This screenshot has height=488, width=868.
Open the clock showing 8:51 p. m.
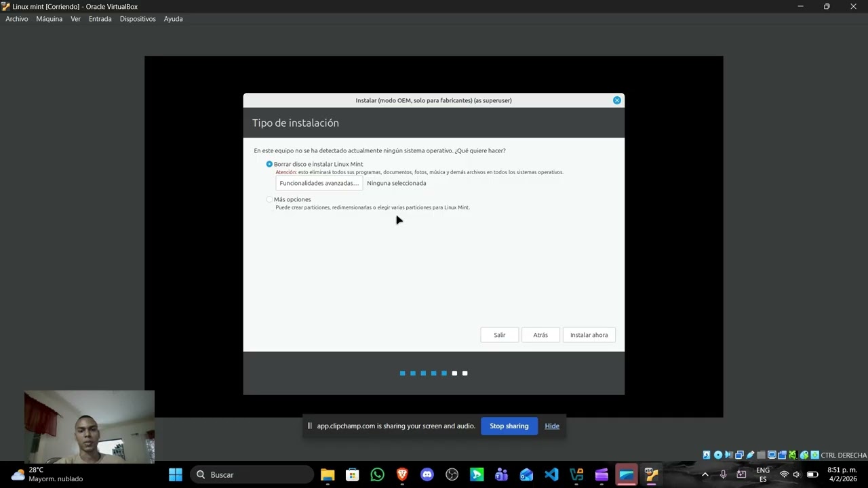(x=842, y=474)
